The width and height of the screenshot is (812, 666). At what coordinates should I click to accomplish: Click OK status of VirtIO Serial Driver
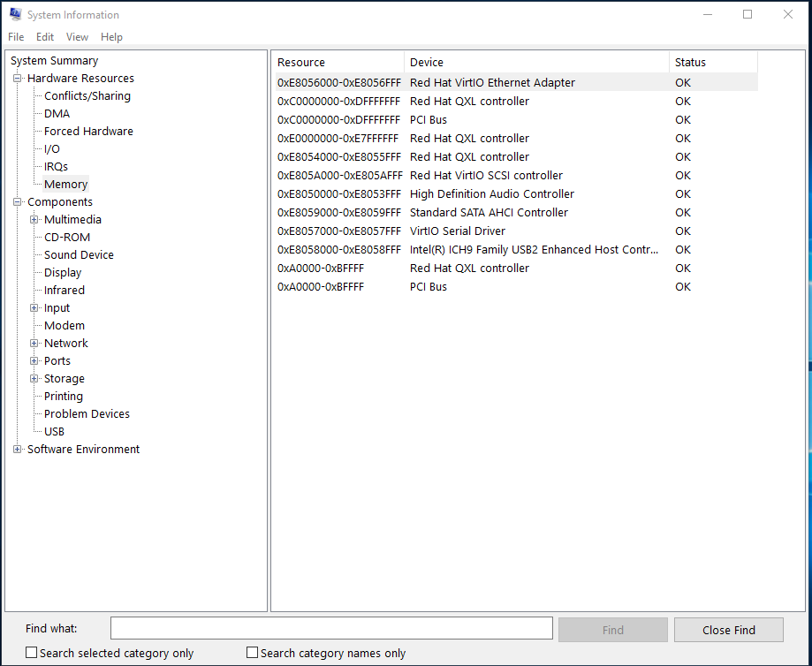(683, 231)
